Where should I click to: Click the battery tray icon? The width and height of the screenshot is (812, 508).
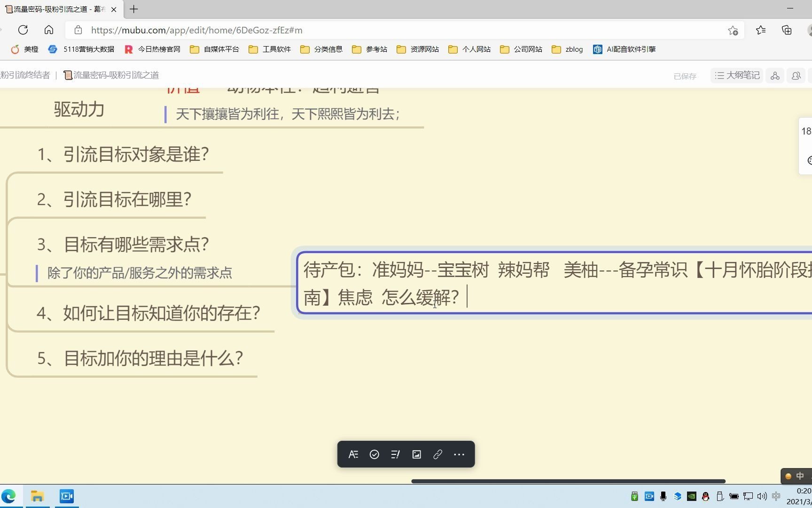(734, 496)
